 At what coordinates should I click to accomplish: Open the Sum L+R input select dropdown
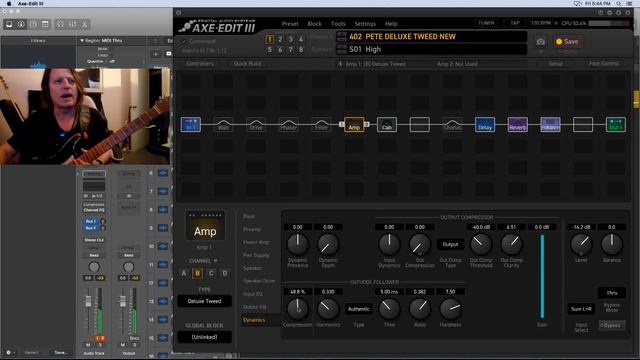pos(581,309)
